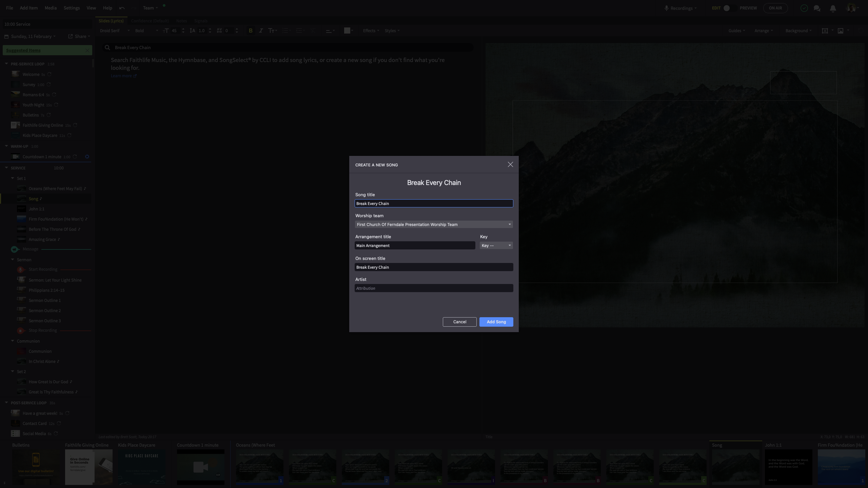The height and width of the screenshot is (488, 868).
Task: Click the Artist attribution field
Action: 434,288
